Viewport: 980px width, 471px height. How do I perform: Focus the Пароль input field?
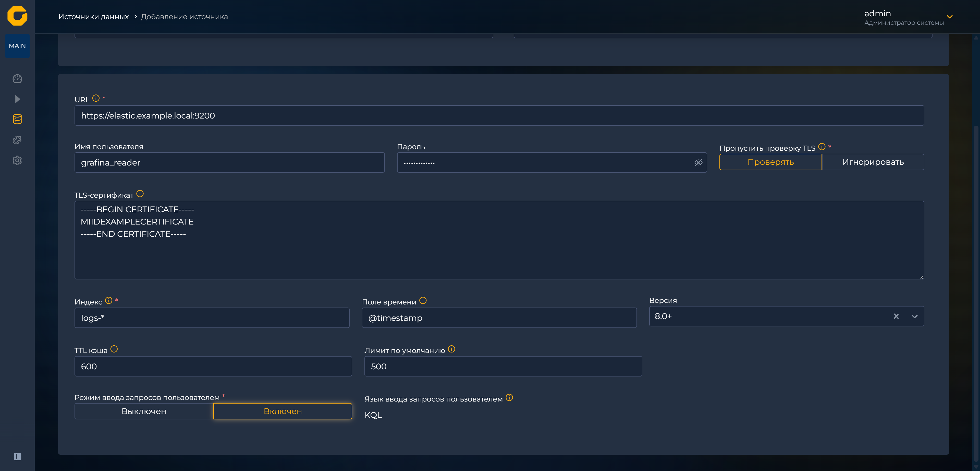pyautogui.click(x=552, y=163)
